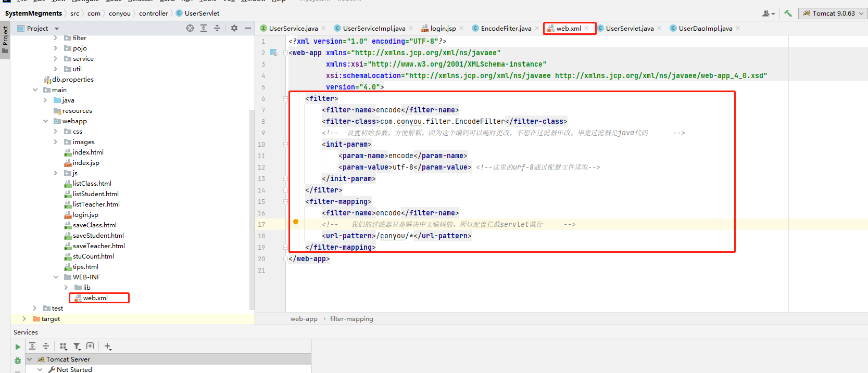Collapse the main folder
The width and height of the screenshot is (868, 373).
pos(35,90)
